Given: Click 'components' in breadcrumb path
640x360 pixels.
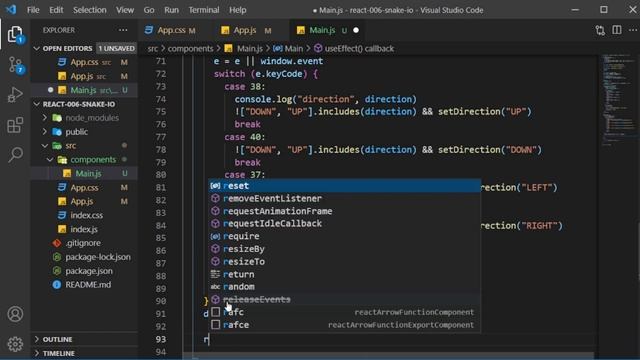Looking at the screenshot, I should coord(190,49).
